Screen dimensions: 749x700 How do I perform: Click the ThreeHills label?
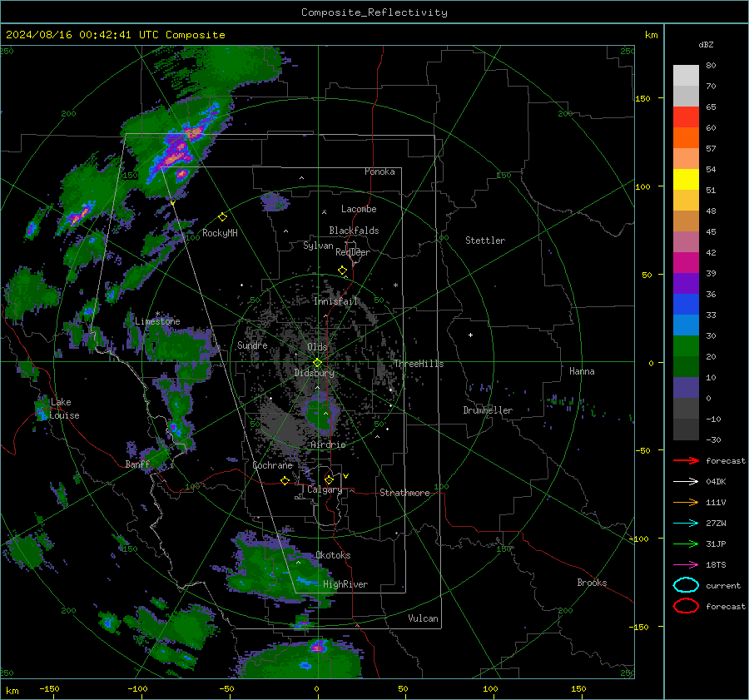click(419, 364)
